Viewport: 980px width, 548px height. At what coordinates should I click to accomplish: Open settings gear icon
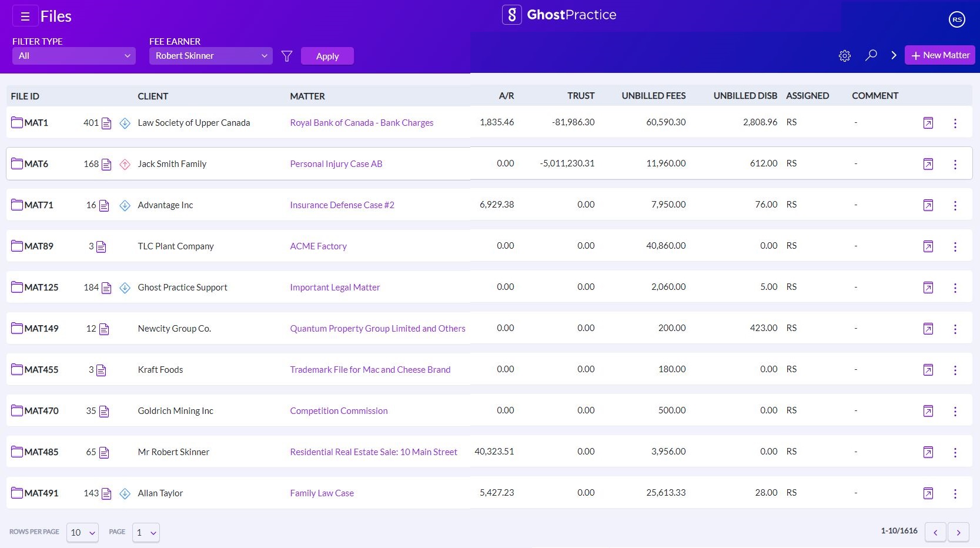[x=845, y=56]
